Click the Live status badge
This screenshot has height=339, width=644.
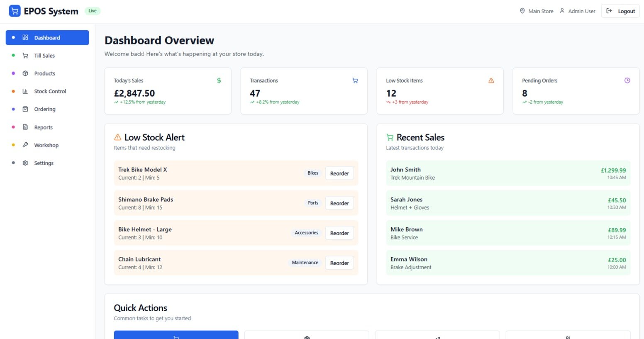click(93, 11)
